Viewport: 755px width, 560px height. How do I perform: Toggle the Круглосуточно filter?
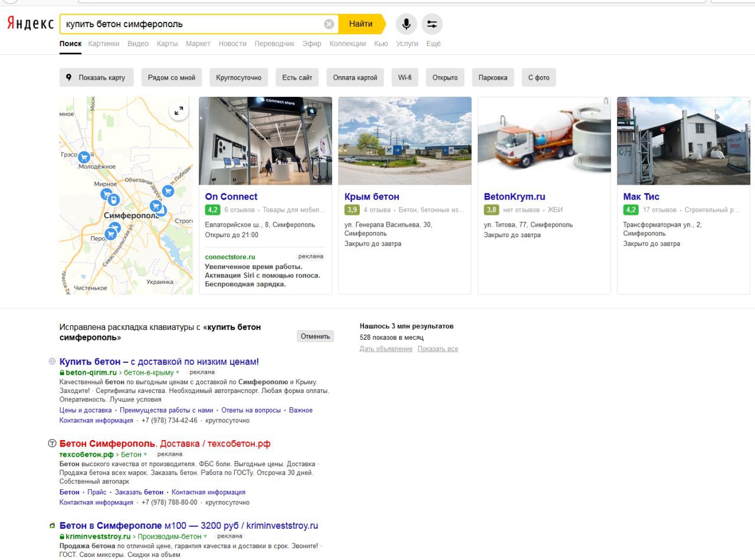239,77
